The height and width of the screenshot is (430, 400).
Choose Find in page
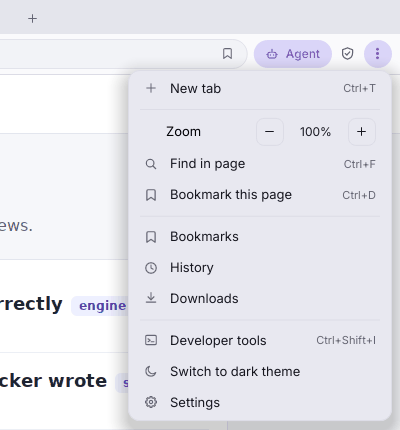(x=260, y=164)
